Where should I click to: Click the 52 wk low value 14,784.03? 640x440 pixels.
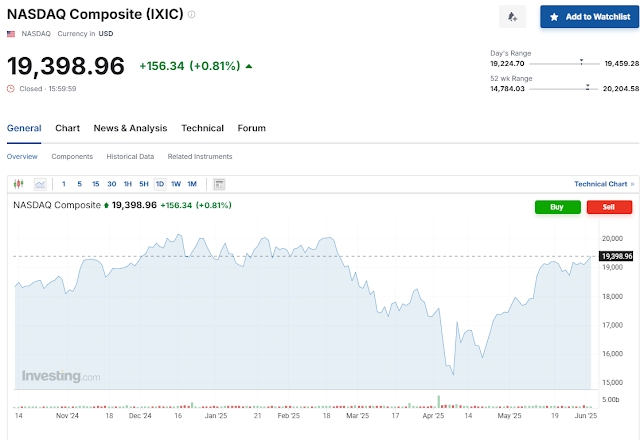[x=507, y=89]
